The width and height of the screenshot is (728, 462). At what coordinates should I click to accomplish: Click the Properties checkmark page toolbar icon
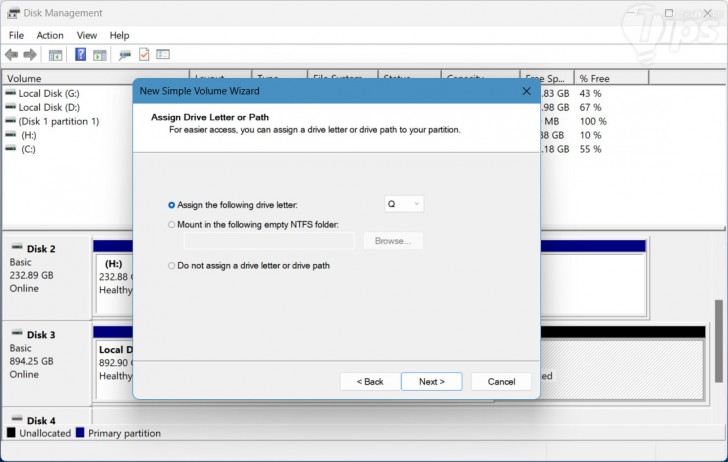coord(144,54)
